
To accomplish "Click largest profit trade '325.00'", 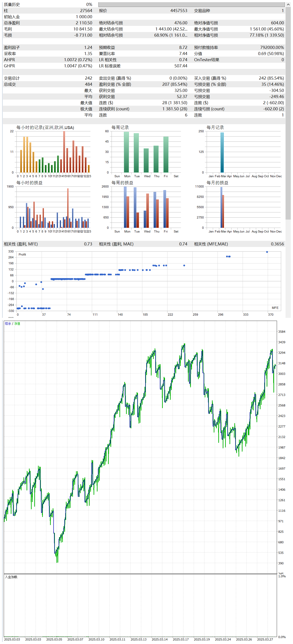I will click(181, 91).
